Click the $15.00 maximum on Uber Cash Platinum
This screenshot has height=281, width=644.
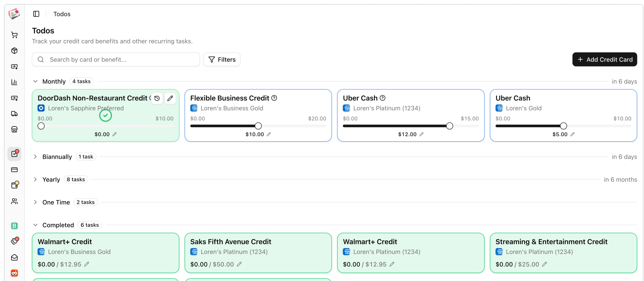[x=470, y=118]
